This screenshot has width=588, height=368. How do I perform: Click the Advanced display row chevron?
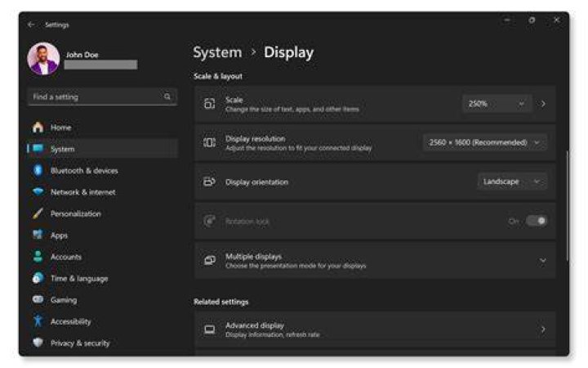coord(543,330)
